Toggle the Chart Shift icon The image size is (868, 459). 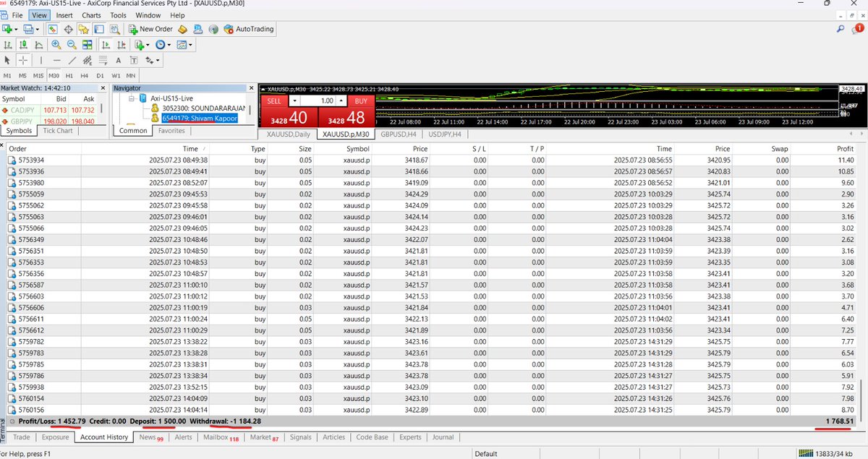(x=120, y=45)
